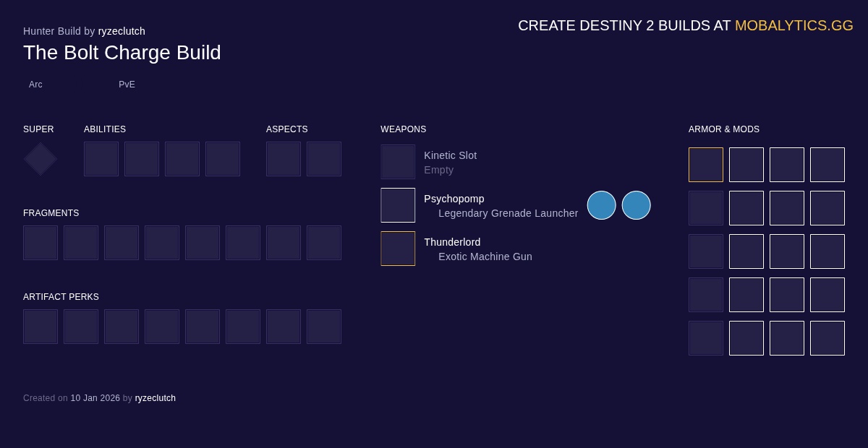
Task: Click the Psychopomp weapon icon
Action: 398,205
